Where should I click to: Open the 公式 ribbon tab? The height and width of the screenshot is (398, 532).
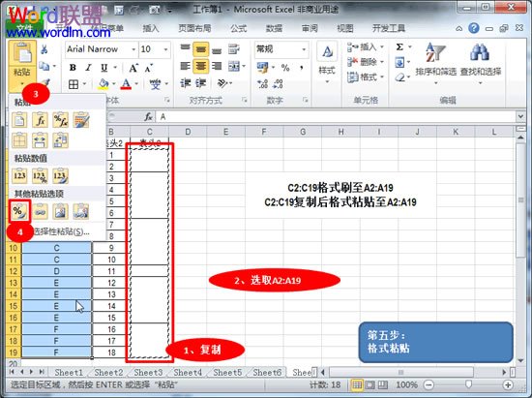pos(239,28)
